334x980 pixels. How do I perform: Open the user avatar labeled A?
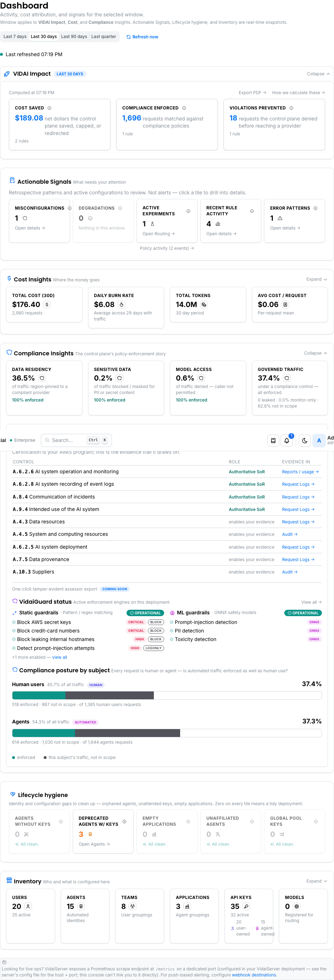click(319, 441)
